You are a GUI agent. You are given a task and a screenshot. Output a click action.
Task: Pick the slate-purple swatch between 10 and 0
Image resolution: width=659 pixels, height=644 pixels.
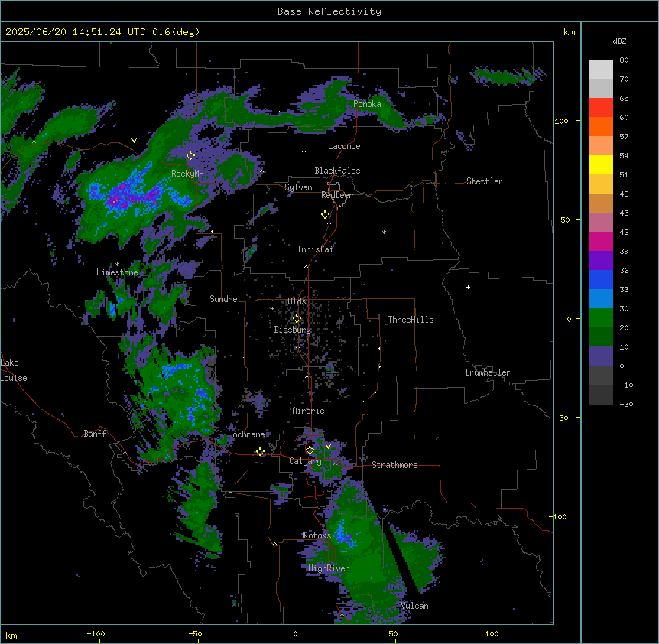601,356
